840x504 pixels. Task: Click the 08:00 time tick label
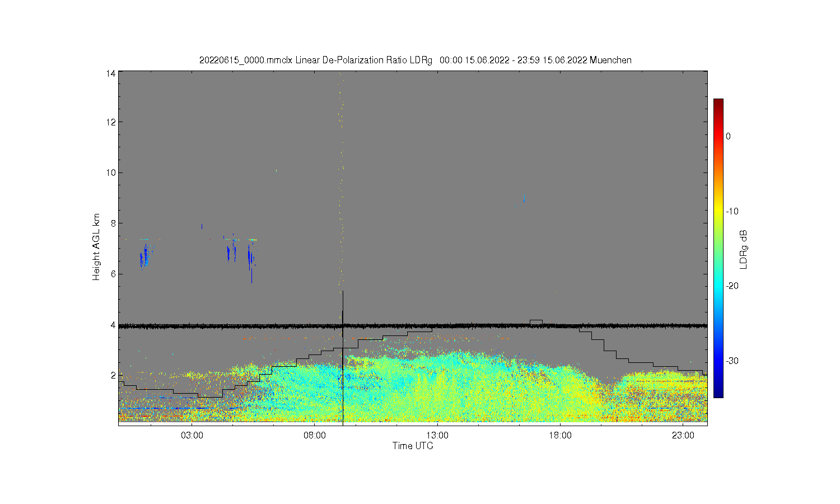click(315, 436)
